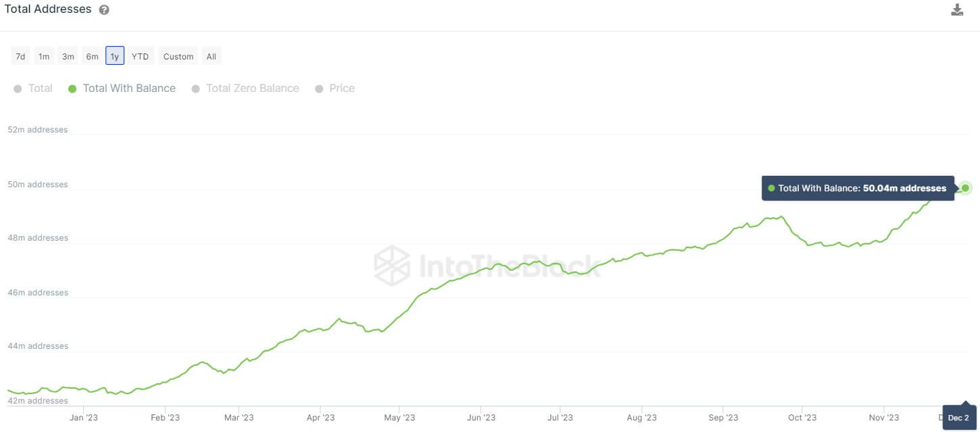The height and width of the screenshot is (436, 980).
Task: Toggle the Total series legend
Action: tap(34, 89)
